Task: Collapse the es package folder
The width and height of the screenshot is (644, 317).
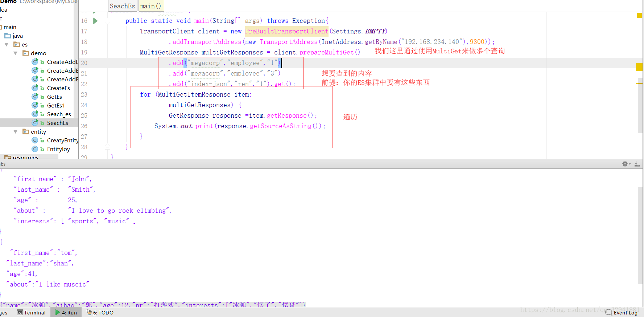Action: [x=7, y=44]
